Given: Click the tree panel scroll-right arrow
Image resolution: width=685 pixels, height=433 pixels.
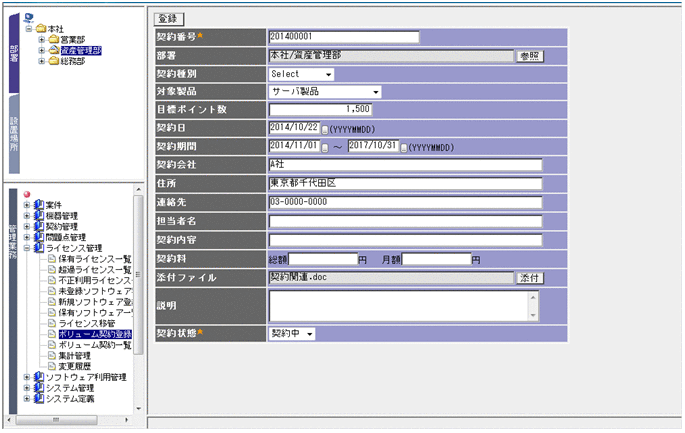Looking at the screenshot, I should pos(127,420).
